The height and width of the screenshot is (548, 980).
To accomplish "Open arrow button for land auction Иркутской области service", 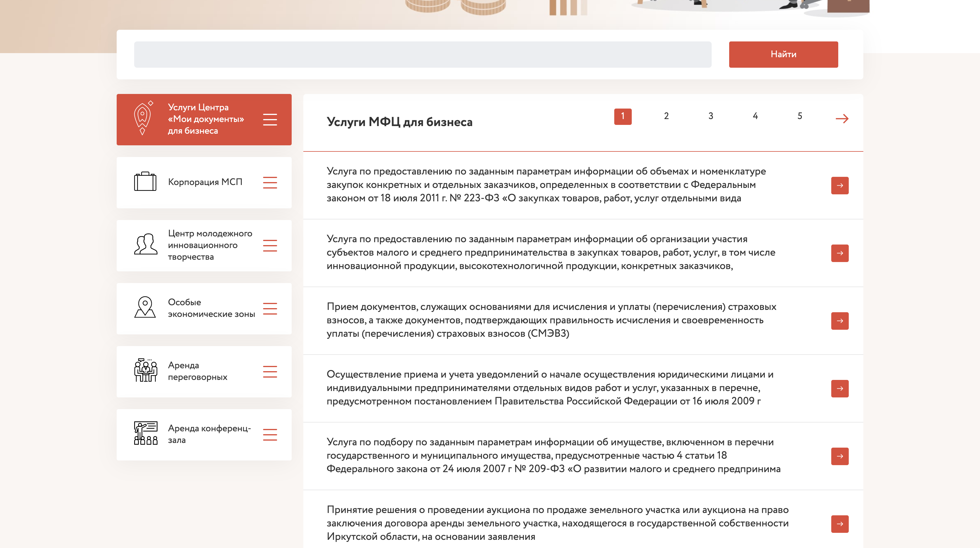I will (840, 524).
